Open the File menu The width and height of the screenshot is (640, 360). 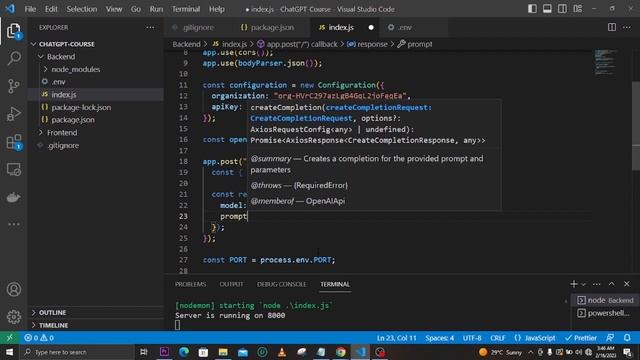click(x=30, y=9)
